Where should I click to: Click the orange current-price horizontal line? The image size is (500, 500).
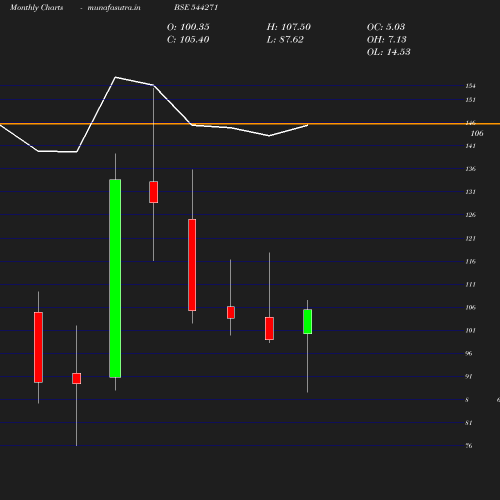click(x=250, y=124)
